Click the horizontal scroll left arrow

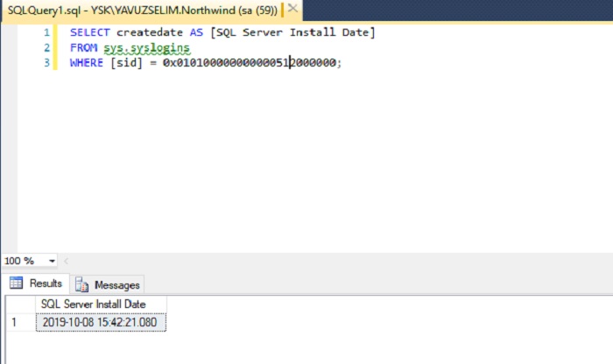pyautogui.click(x=66, y=261)
